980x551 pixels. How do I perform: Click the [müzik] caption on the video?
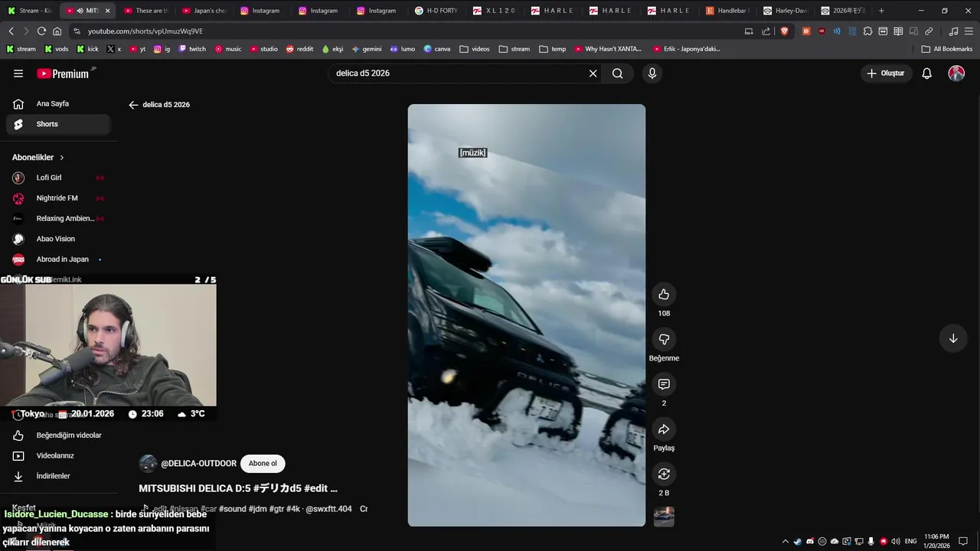click(x=472, y=153)
